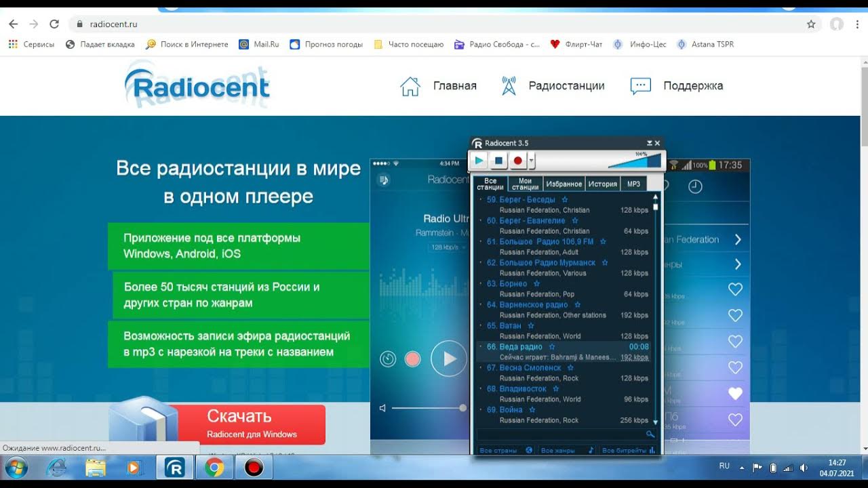This screenshot has width=868, height=488.
Task: Open the Избранное tab
Action: point(564,184)
